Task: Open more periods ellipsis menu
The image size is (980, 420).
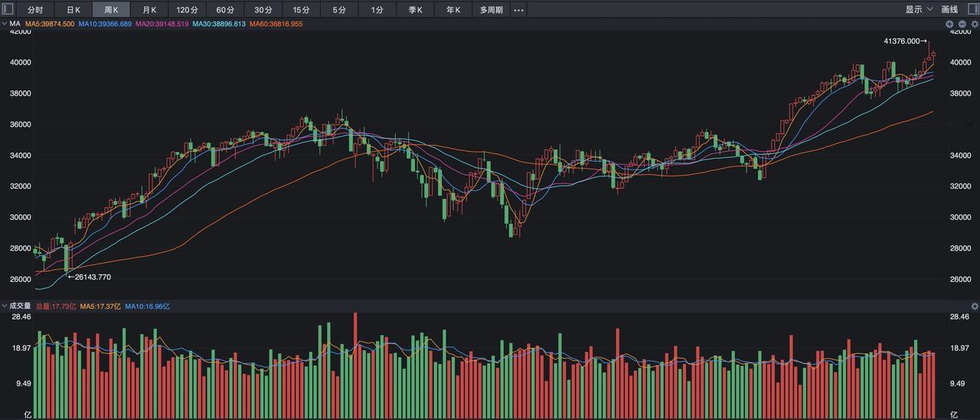Action: coord(519,10)
